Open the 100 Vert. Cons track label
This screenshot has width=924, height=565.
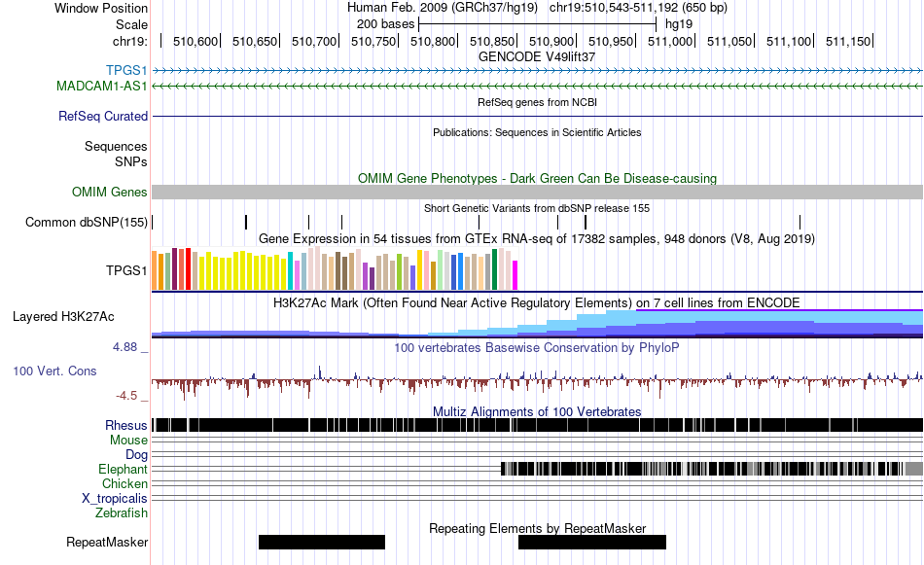(54, 371)
